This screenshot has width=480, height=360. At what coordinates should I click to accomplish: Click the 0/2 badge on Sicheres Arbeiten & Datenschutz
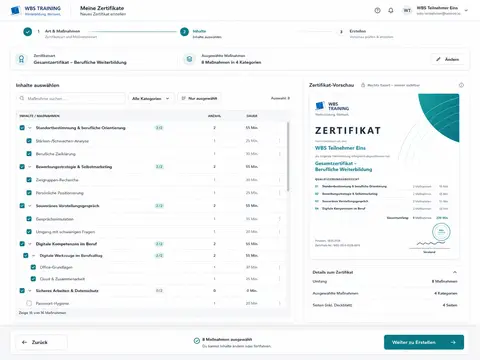coord(159,291)
